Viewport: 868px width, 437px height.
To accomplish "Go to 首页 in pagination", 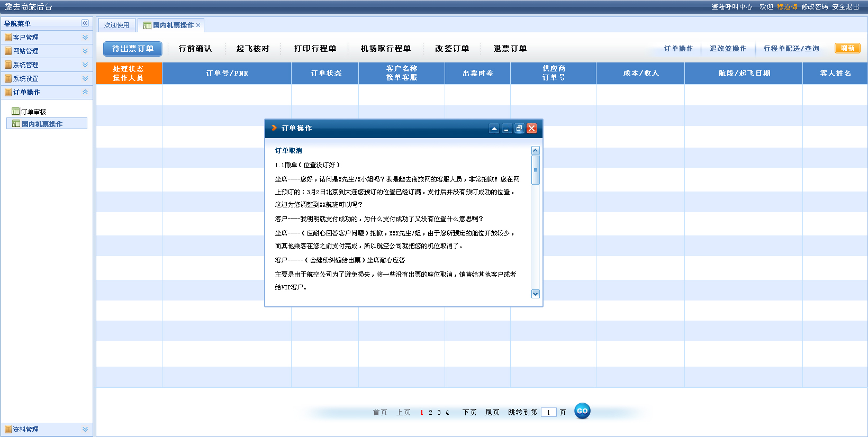I will pos(380,412).
